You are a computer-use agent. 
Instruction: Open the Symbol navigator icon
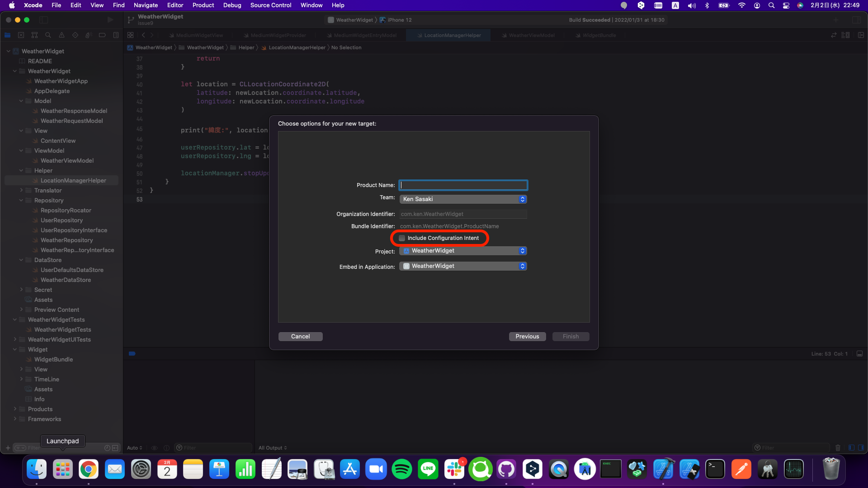34,35
